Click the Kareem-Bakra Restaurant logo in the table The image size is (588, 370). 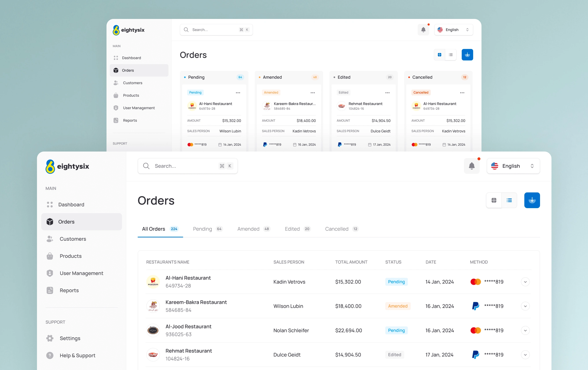coord(153,306)
